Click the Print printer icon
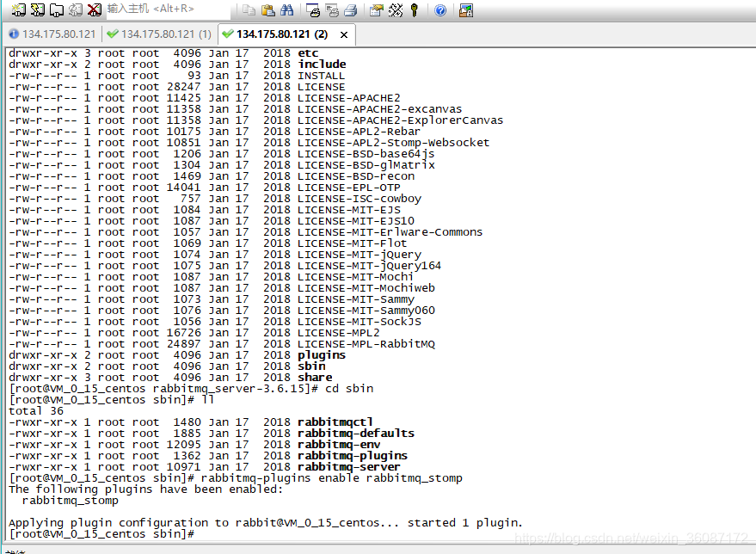Screen dimensions: 756x554 [351, 9]
